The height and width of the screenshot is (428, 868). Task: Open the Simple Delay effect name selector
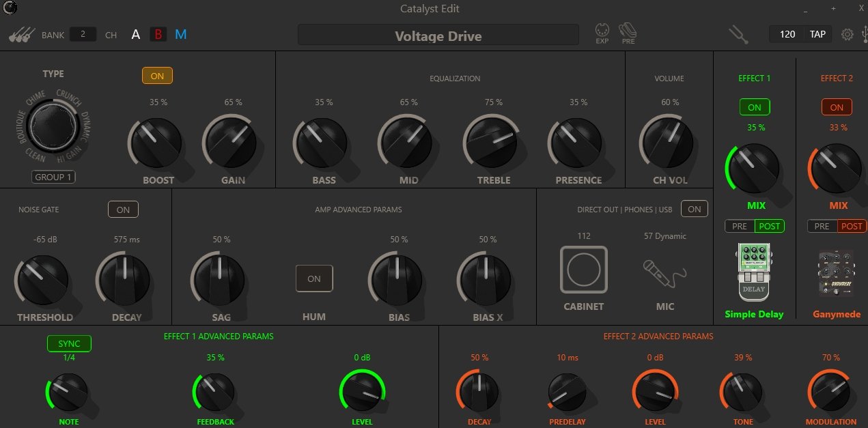click(754, 314)
